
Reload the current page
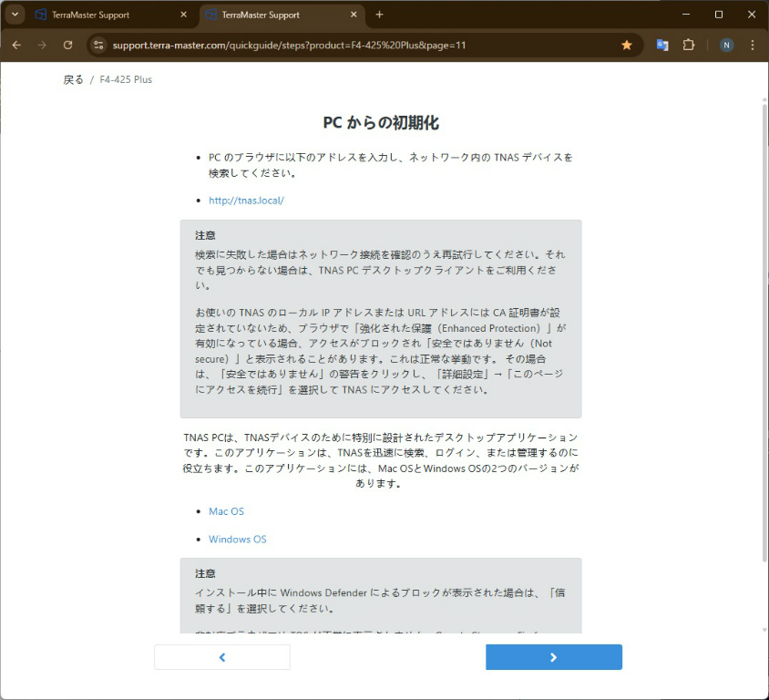tap(67, 45)
